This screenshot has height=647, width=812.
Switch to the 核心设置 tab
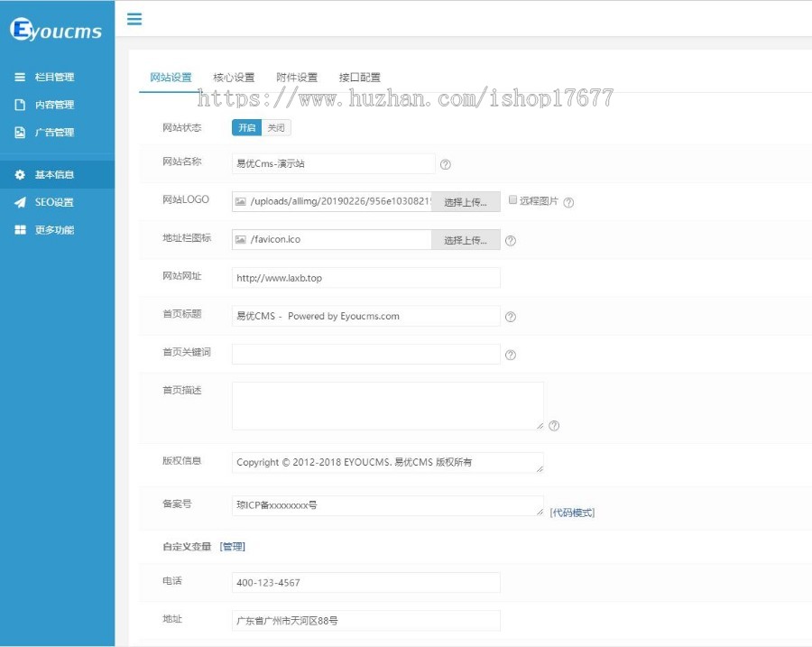point(234,78)
